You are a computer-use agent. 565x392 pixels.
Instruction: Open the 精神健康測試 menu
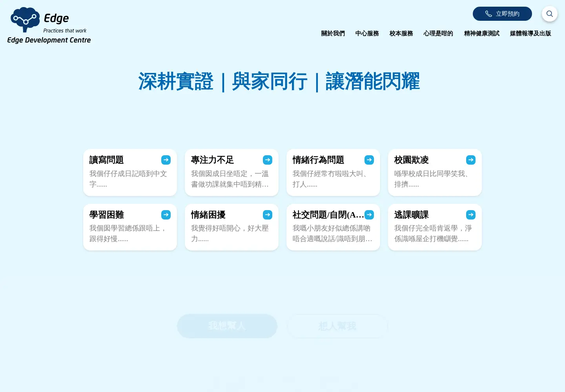click(482, 34)
